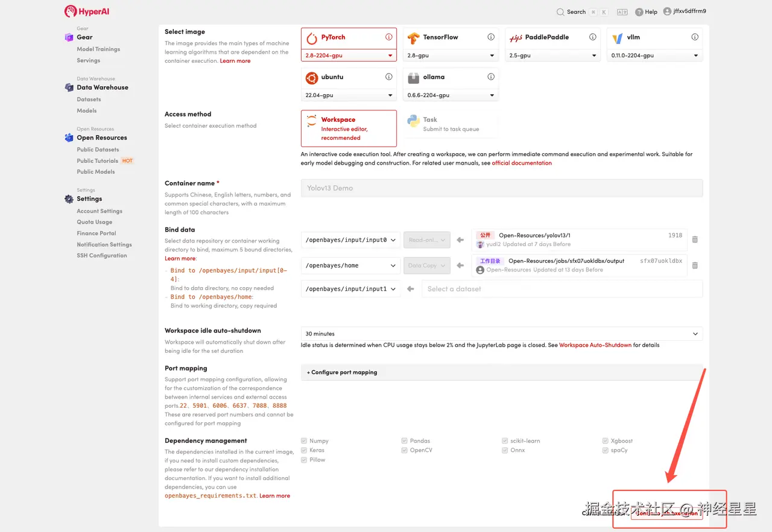This screenshot has height=532, width=772.
Task: Open the Read-only mode dropdown
Action: [427, 239]
